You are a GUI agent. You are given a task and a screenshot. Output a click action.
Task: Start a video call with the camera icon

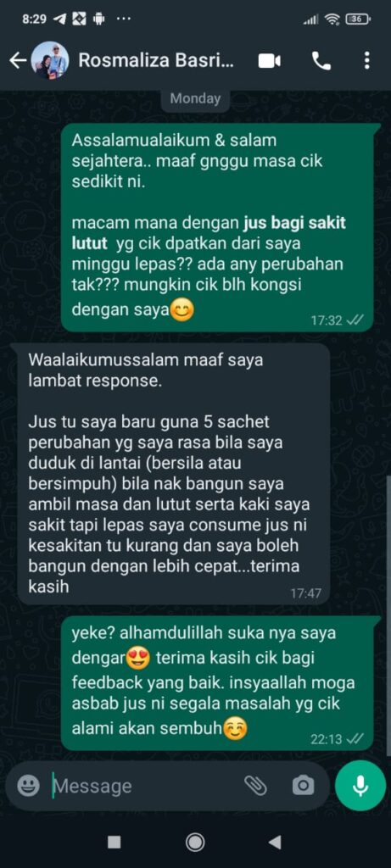pos(270,61)
